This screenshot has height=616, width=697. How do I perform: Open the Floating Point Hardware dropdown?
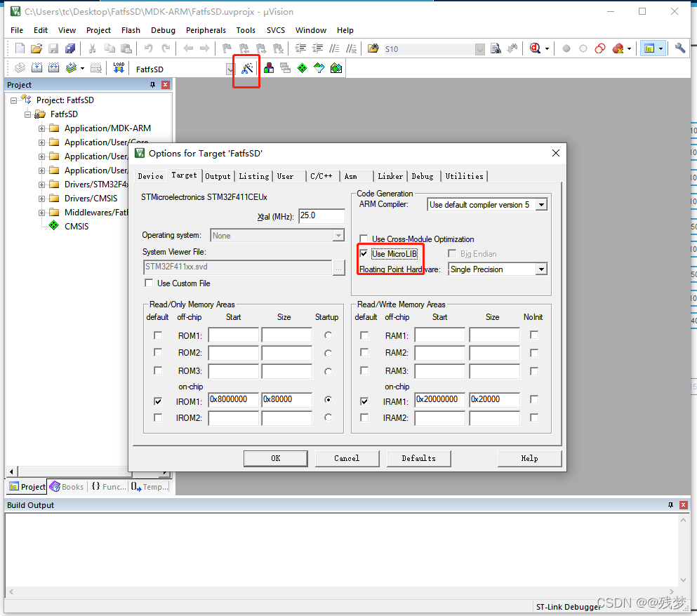tap(539, 269)
